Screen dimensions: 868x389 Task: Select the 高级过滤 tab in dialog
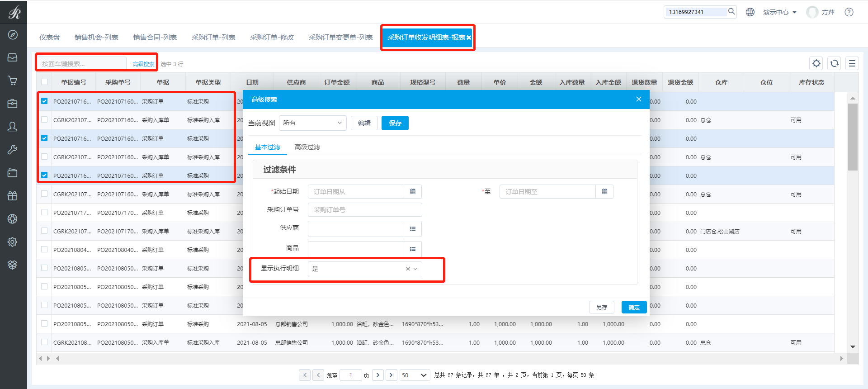tap(307, 147)
